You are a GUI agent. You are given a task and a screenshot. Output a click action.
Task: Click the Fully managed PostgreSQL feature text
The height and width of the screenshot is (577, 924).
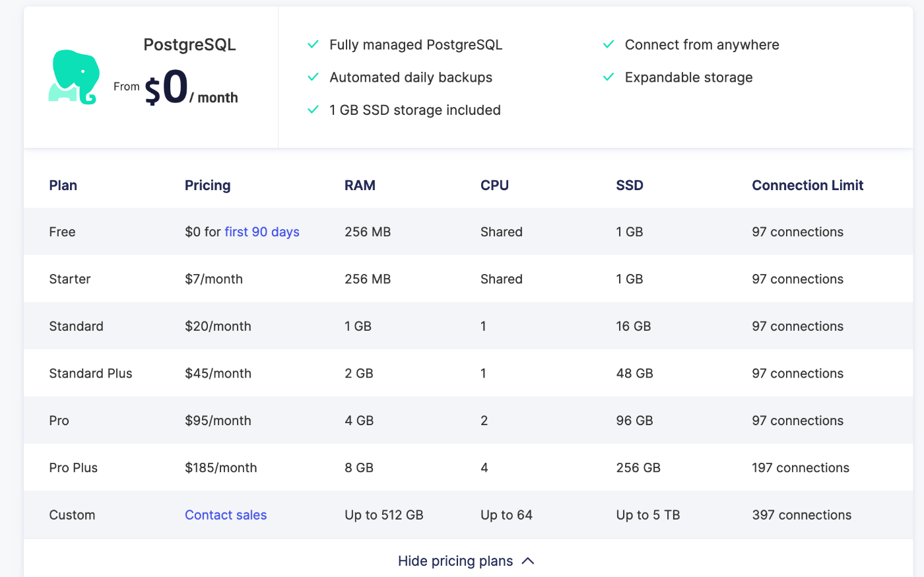pos(416,45)
